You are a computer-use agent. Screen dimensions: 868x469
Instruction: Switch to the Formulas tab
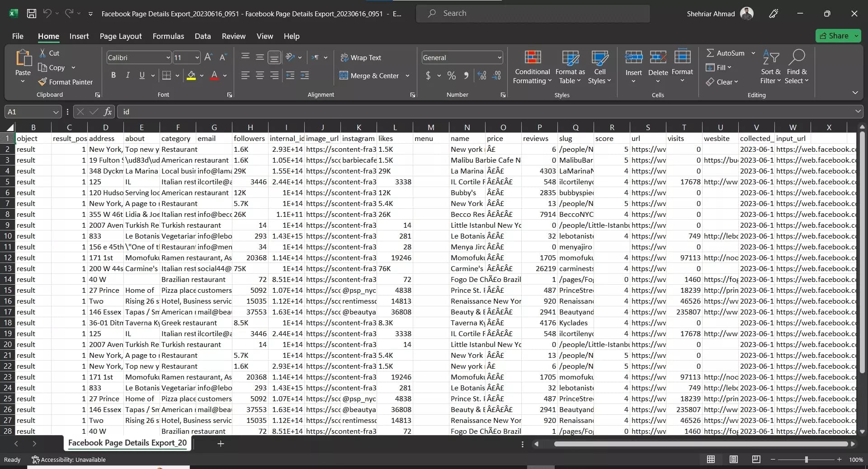[168, 36]
